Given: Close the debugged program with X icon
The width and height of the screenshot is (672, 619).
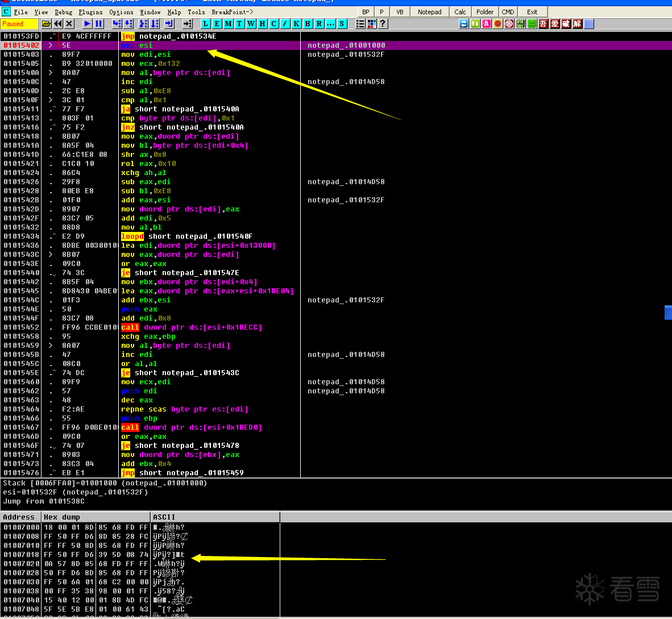Looking at the screenshot, I should pyautogui.click(x=69, y=24).
